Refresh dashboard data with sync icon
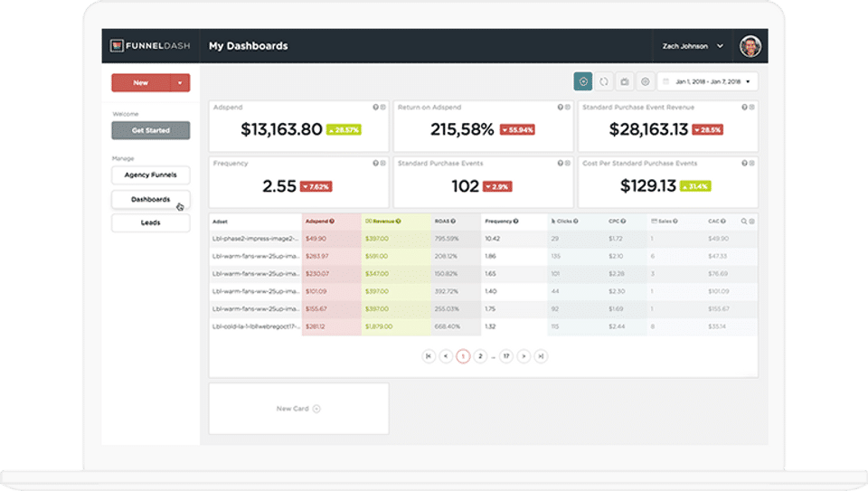This screenshot has width=868, height=491. [604, 81]
